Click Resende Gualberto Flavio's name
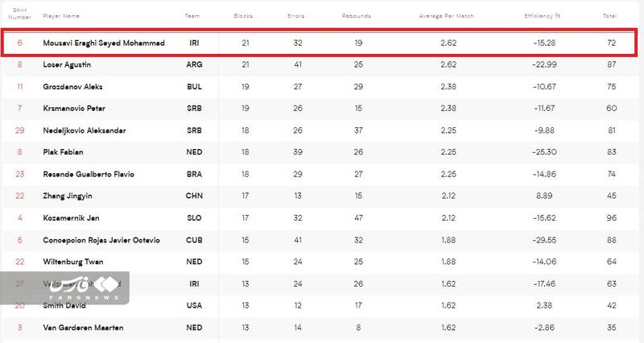This screenshot has width=644, height=343. point(90,174)
